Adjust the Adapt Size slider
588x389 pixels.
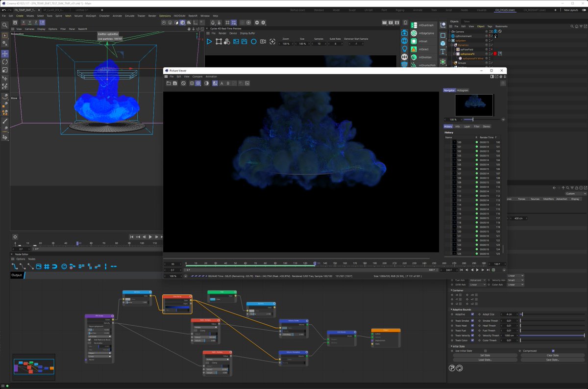tap(552, 314)
